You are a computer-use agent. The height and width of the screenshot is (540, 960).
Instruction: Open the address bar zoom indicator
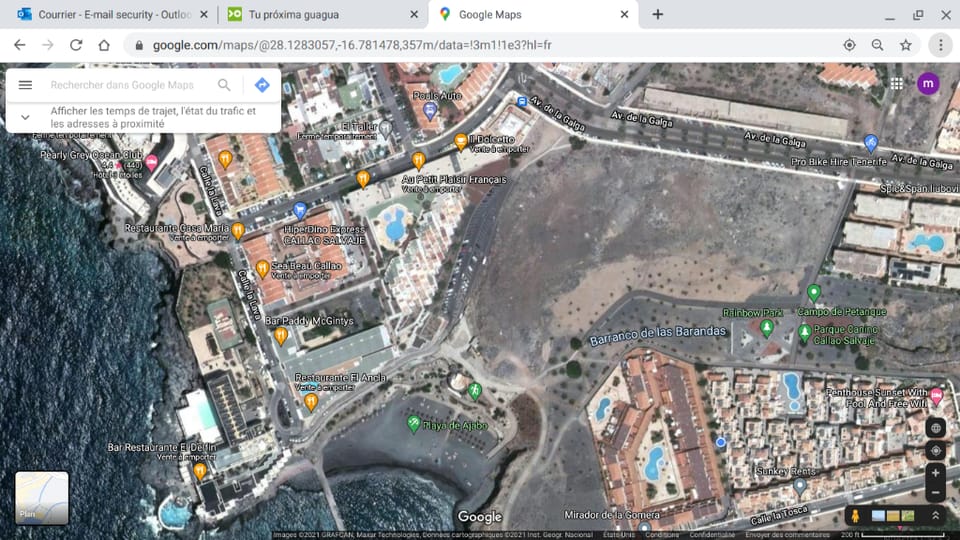877,45
